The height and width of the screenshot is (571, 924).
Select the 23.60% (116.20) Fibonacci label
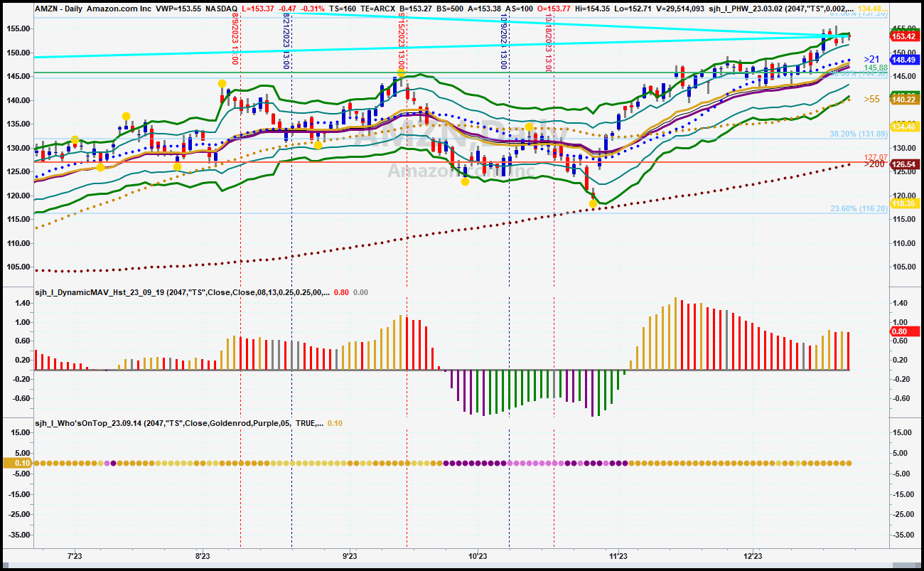coord(859,208)
